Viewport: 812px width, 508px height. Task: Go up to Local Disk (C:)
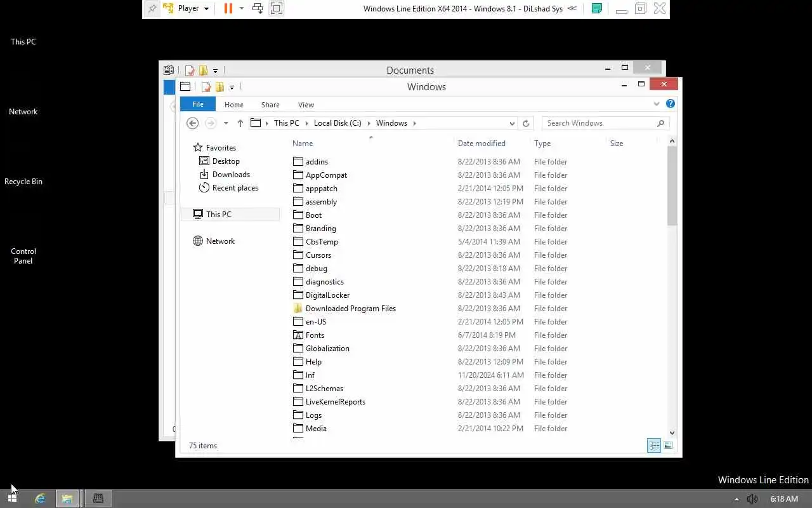(240, 123)
